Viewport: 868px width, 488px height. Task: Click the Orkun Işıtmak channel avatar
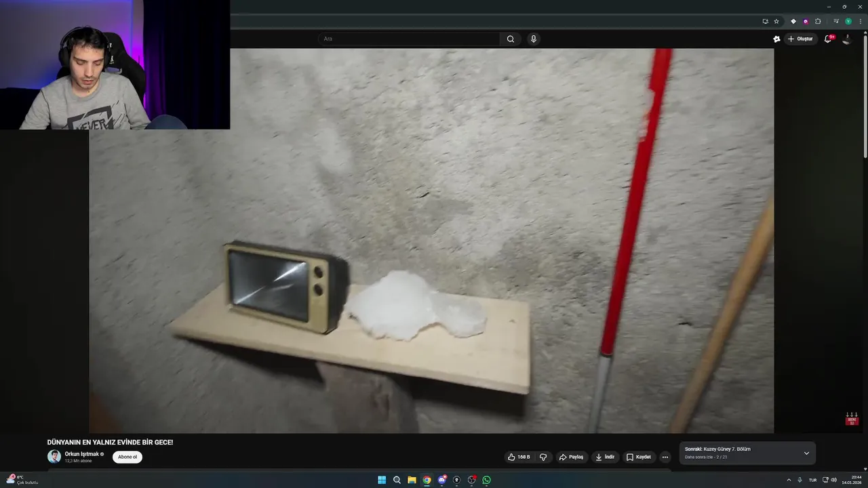pyautogui.click(x=54, y=457)
